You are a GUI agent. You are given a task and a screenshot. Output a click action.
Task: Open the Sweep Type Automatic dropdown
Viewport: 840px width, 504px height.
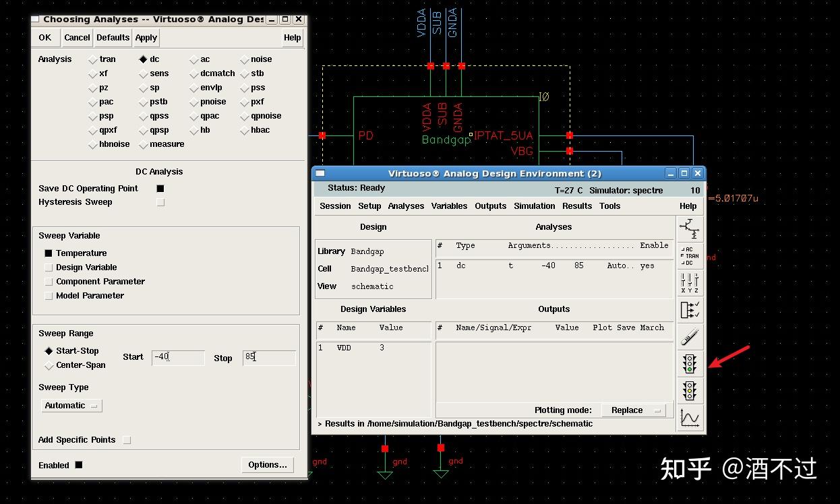[71, 406]
